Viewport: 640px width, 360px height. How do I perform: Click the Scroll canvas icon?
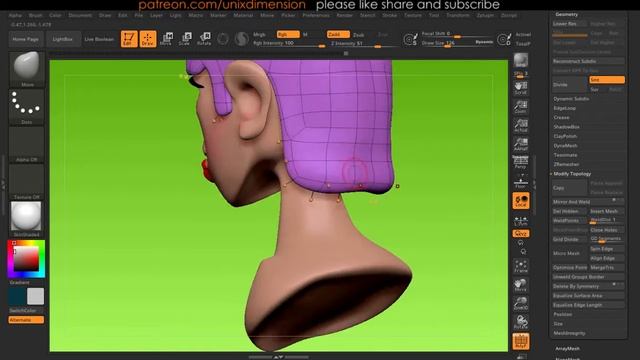tap(520, 88)
